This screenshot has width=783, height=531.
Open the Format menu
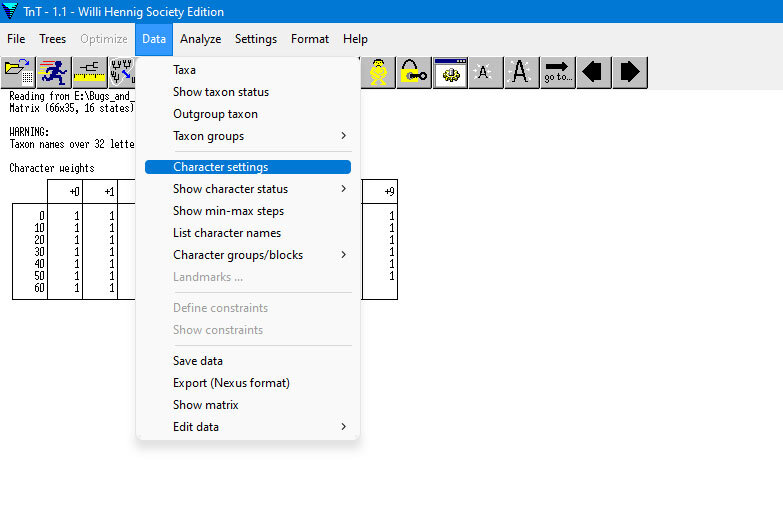point(310,39)
